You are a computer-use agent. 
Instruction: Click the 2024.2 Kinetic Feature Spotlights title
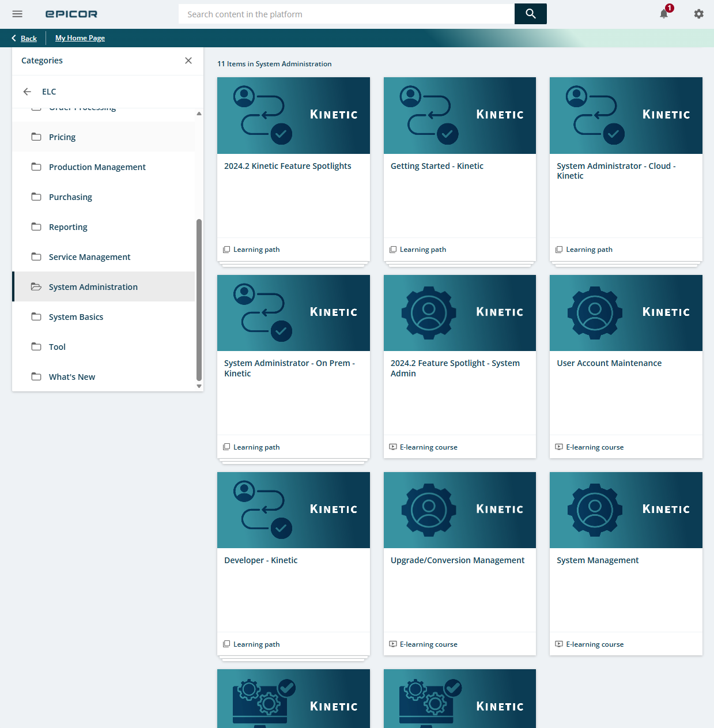(288, 166)
